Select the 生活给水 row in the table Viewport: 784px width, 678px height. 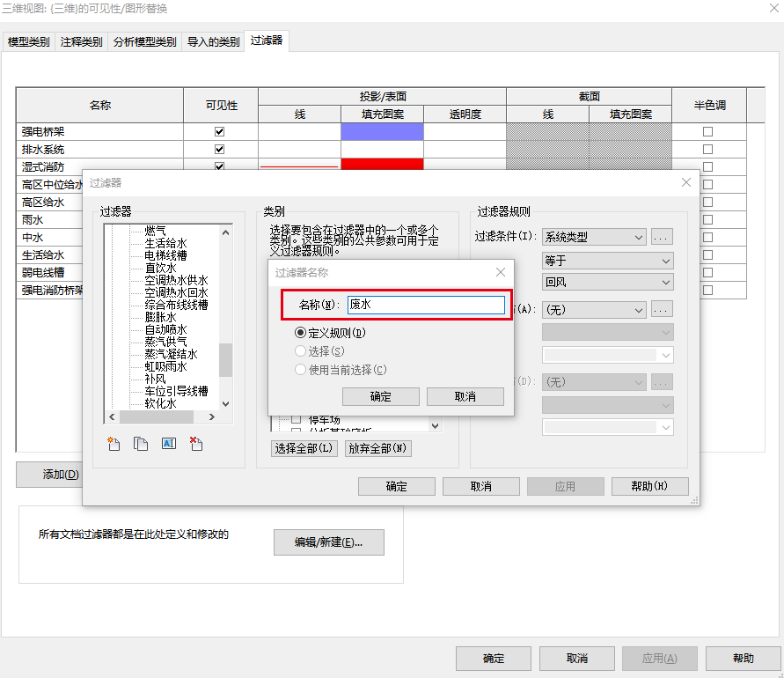point(43,255)
